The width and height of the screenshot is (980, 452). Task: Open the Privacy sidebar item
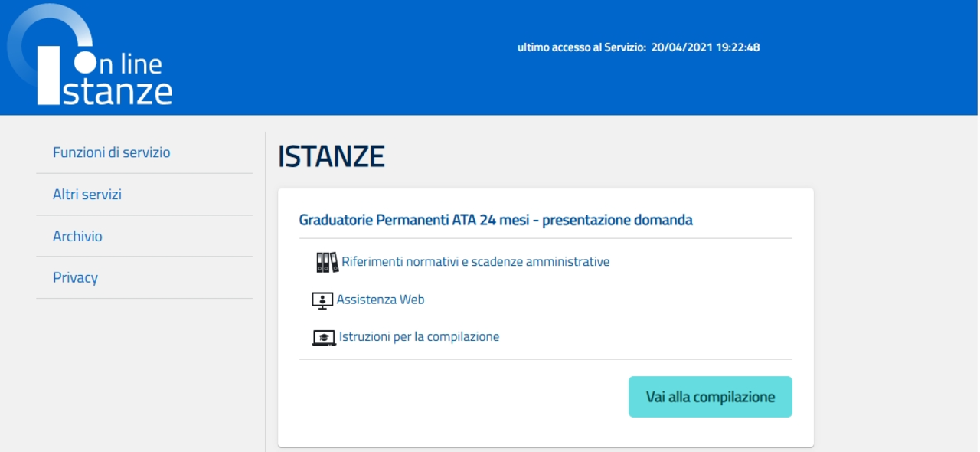point(75,277)
